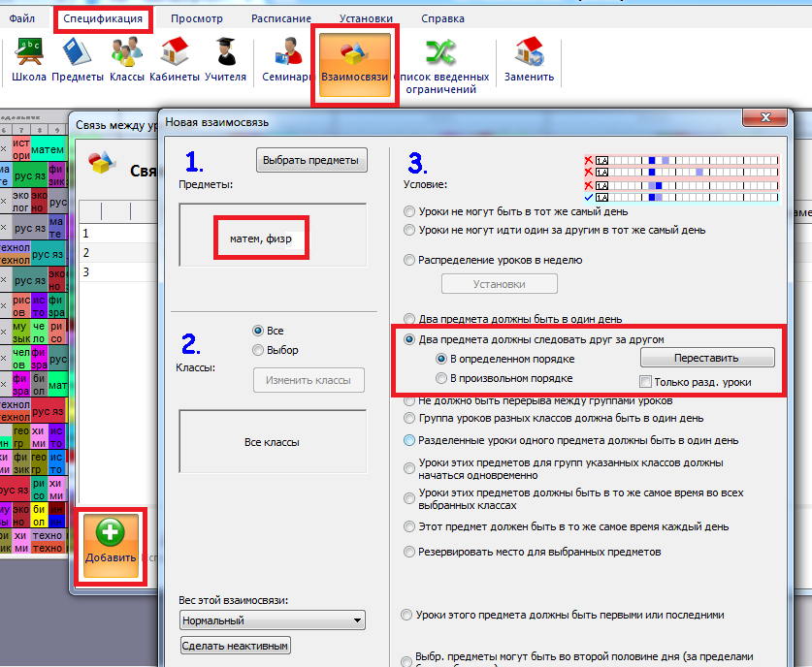Viewport: 812px width, 667px height.
Task: Click the subjects box showing 'матем, физр'
Action: point(261,237)
